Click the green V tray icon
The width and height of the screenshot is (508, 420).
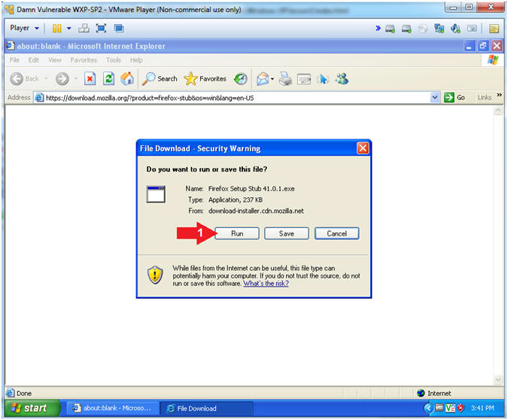click(450, 408)
